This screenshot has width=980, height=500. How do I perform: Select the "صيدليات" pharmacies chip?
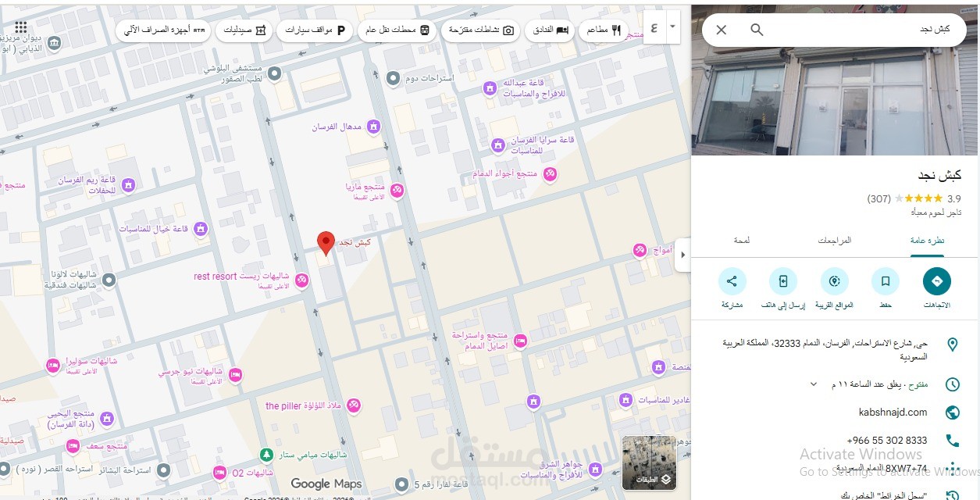tap(244, 30)
